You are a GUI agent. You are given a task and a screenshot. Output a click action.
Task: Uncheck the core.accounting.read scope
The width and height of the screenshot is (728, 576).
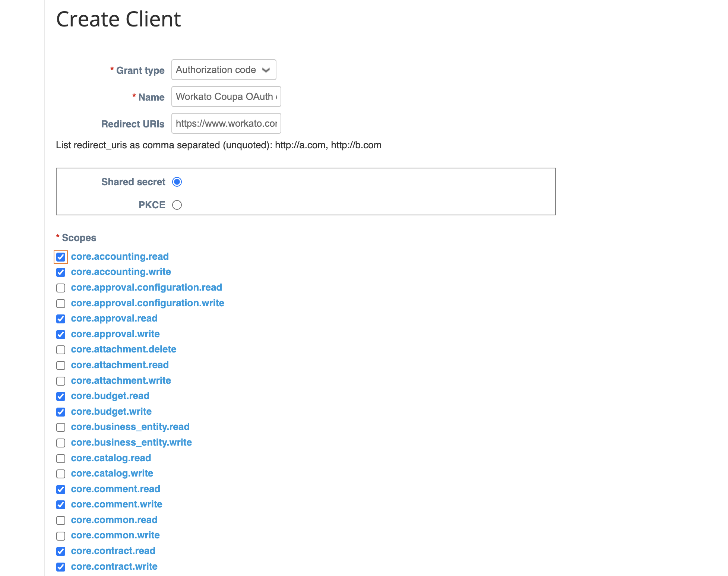61,257
